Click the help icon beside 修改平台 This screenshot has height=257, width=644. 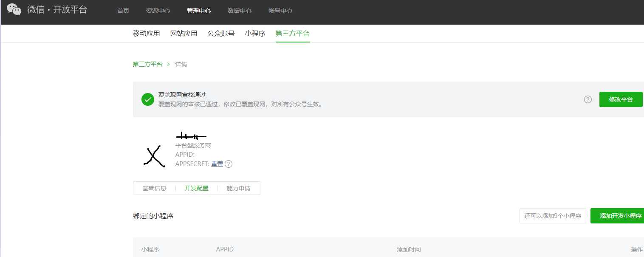point(588,99)
